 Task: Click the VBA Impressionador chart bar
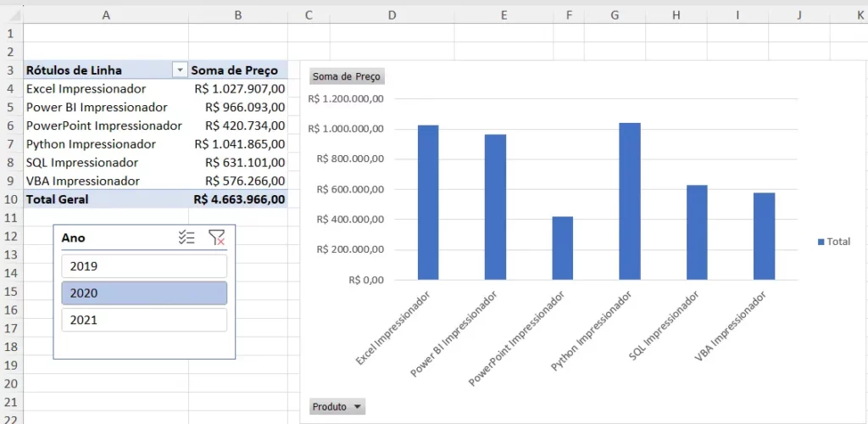[x=764, y=236]
